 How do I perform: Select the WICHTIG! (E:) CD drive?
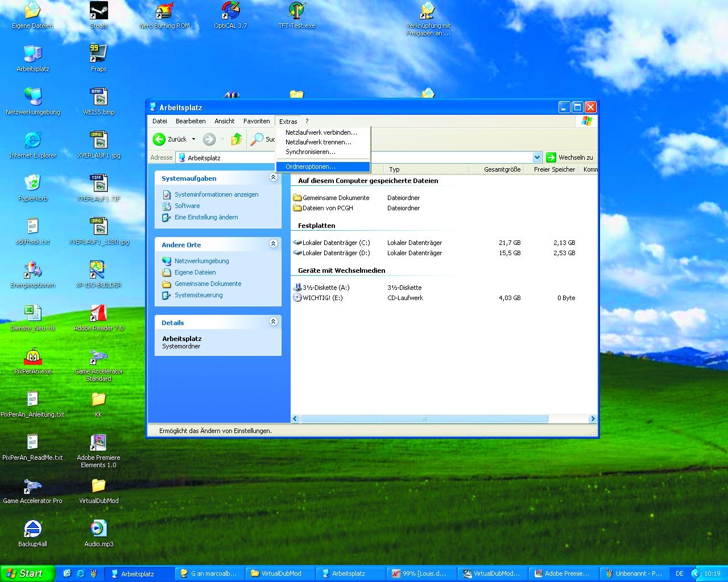point(317,298)
